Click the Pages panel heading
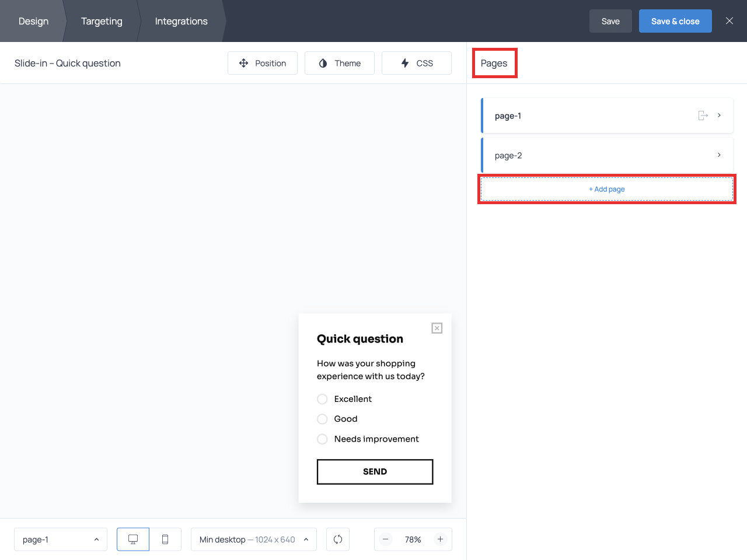The height and width of the screenshot is (560, 747). (x=494, y=63)
